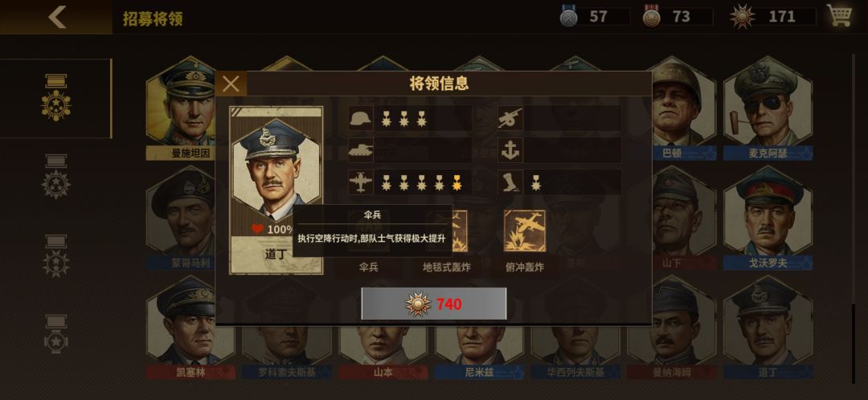Screen dimensions: 868x400
Task: Select the third rank tier tab
Action: tap(56, 256)
